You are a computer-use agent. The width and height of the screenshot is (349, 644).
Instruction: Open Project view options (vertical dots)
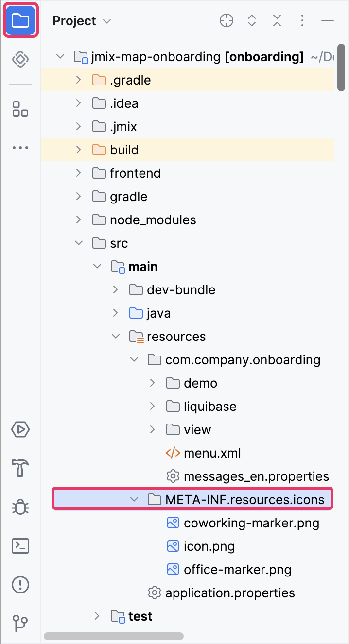pos(302,20)
